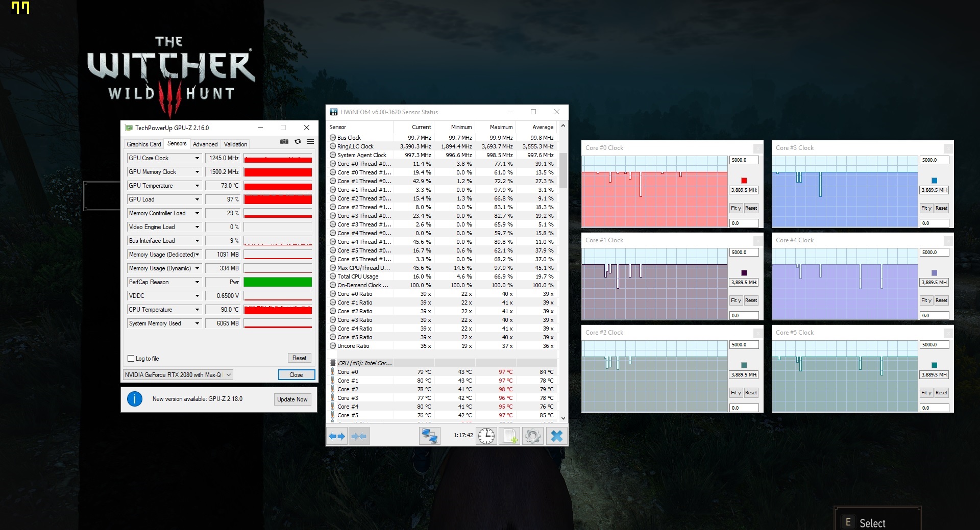Click the HWiNFO scrollbar up arrow
This screenshot has width=980, height=530.
click(563, 125)
